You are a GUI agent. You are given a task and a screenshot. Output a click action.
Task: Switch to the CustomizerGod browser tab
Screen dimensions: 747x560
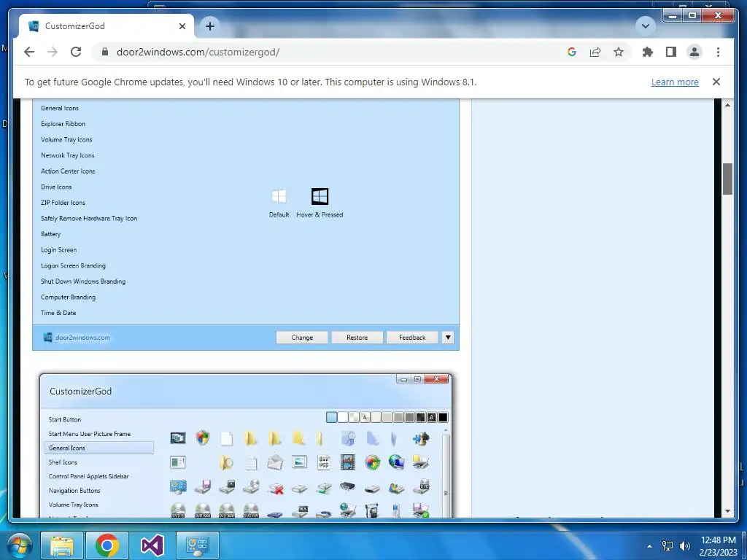click(107, 26)
